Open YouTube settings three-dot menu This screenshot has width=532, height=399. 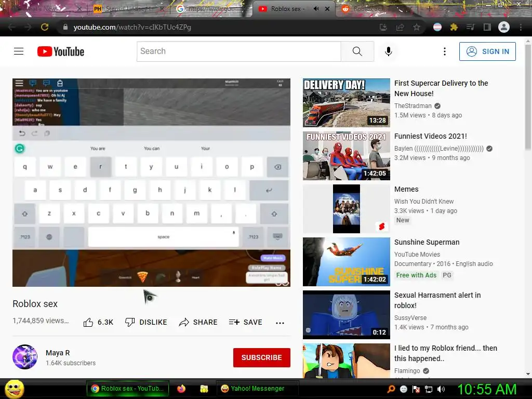(x=445, y=51)
